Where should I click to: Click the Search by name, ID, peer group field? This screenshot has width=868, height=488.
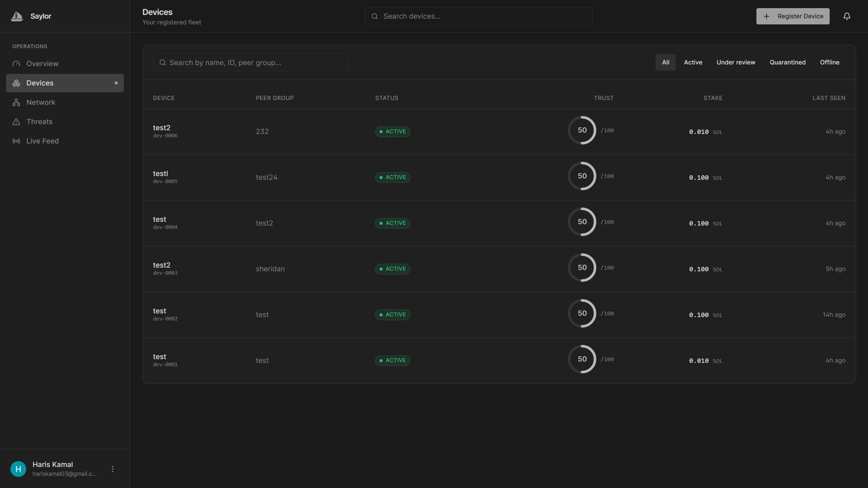coord(250,62)
